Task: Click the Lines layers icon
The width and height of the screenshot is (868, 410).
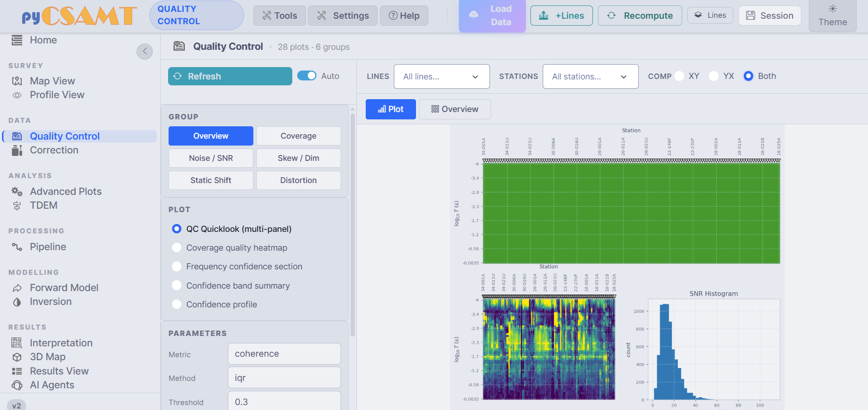Action: coord(698,15)
